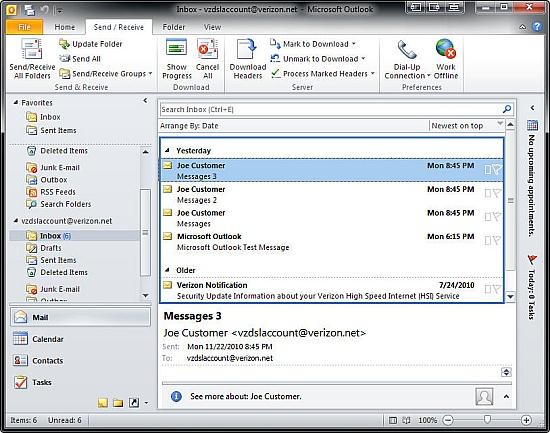Click Send All in the ribbon

(x=80, y=59)
